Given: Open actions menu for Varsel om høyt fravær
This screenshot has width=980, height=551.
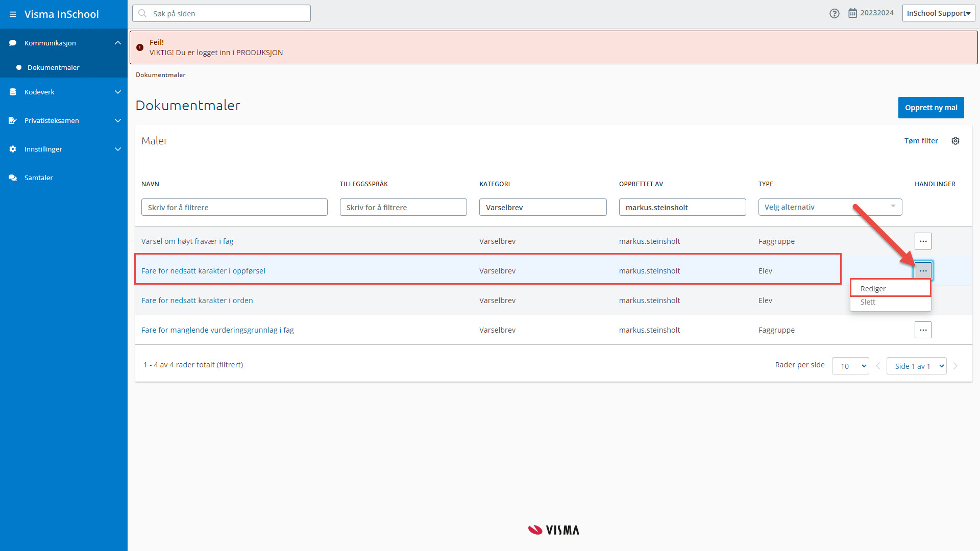Looking at the screenshot, I should (923, 241).
